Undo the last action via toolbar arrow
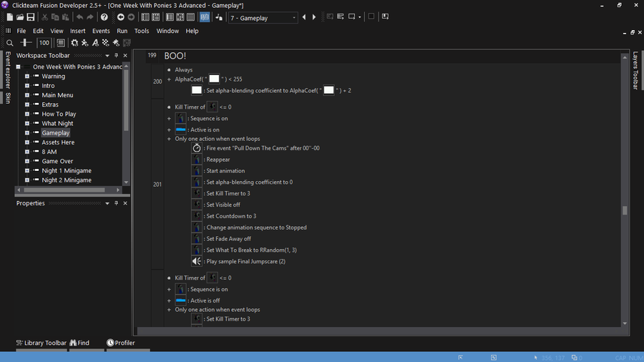This screenshot has height=362, width=644. pyautogui.click(x=79, y=17)
